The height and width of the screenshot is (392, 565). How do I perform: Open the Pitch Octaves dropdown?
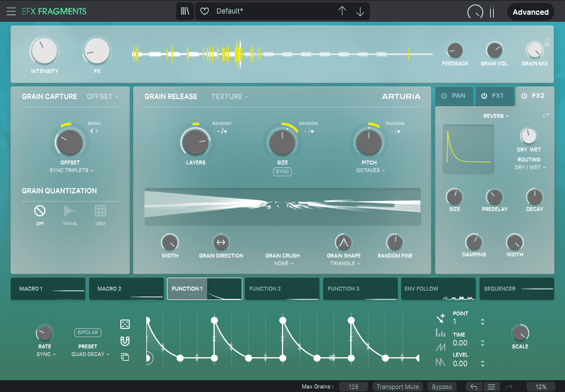[370, 170]
